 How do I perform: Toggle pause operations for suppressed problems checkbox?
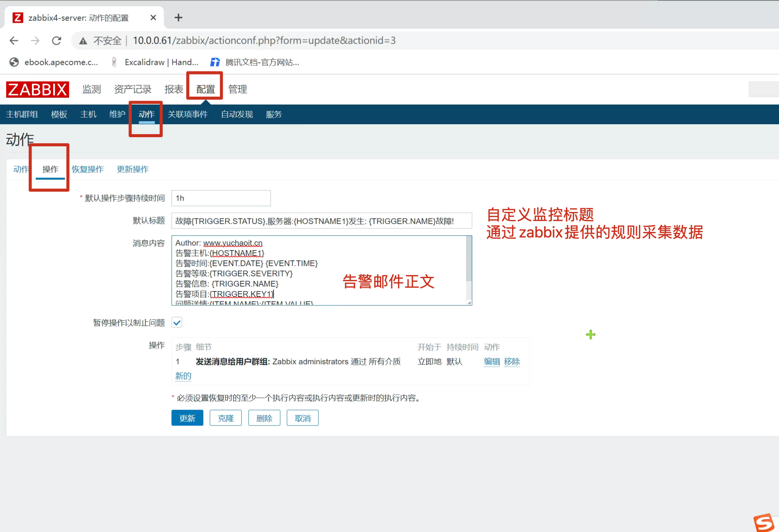coord(177,323)
